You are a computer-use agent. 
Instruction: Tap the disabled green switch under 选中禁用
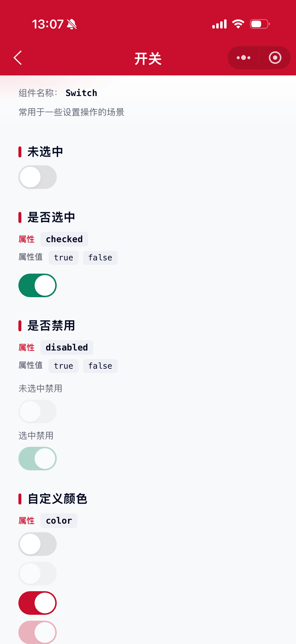pos(38,459)
